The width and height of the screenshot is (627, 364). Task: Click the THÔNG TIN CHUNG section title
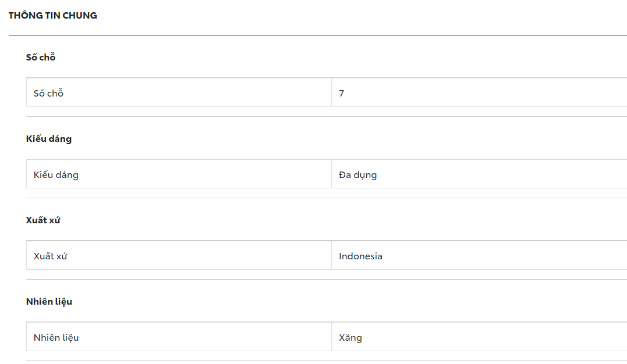pyautogui.click(x=53, y=16)
